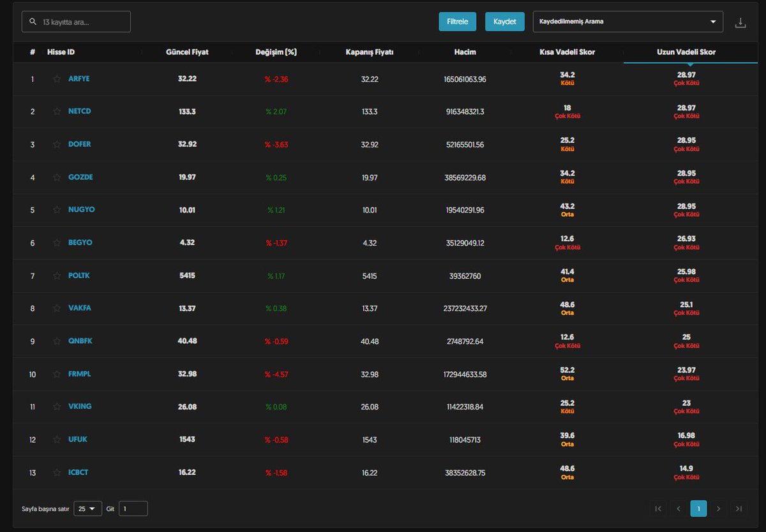Open the POLTK stock link
This screenshot has width=766, height=532.
[80, 276]
